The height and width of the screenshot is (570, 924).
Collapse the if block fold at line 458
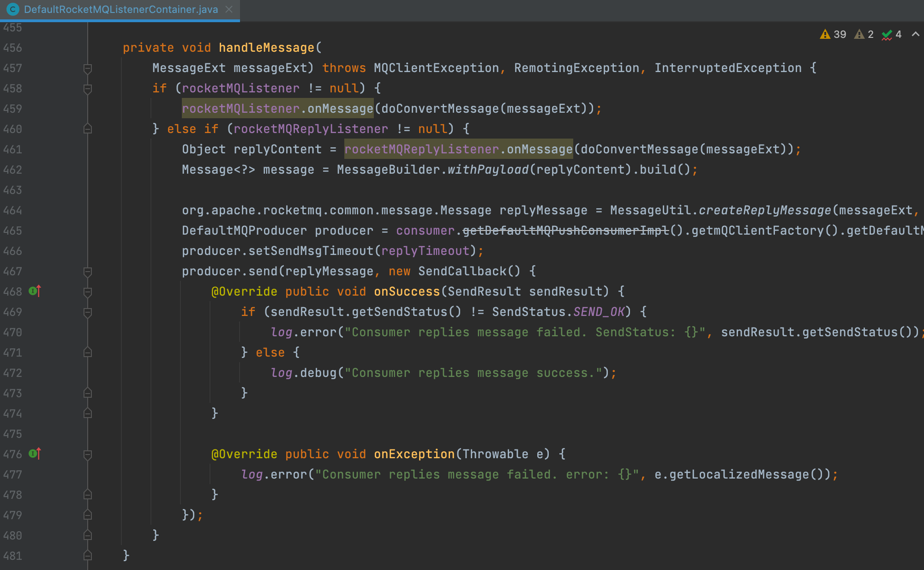click(x=88, y=89)
